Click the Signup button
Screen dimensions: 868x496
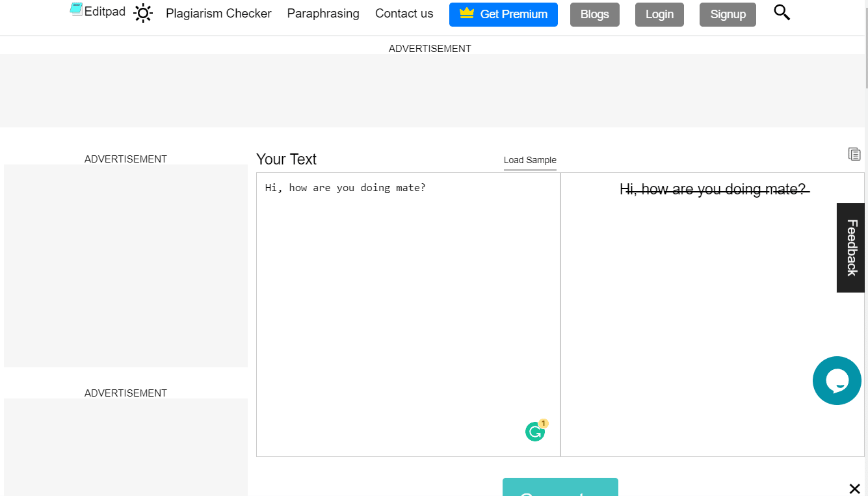tap(728, 14)
